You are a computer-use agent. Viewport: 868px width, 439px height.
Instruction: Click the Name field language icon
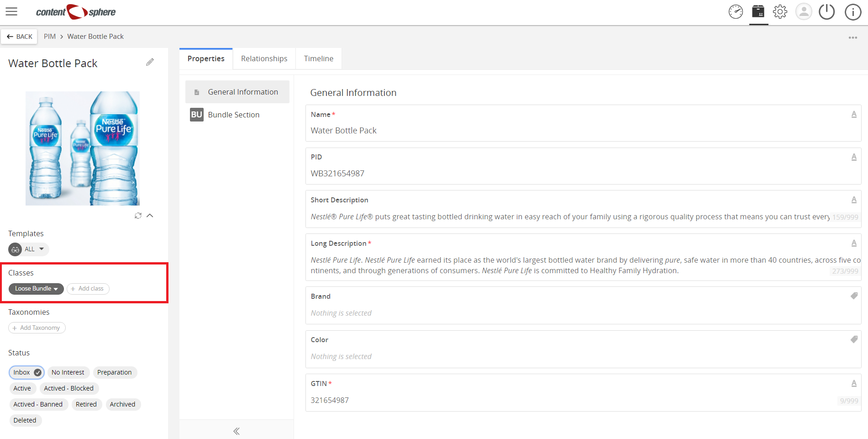(x=854, y=114)
